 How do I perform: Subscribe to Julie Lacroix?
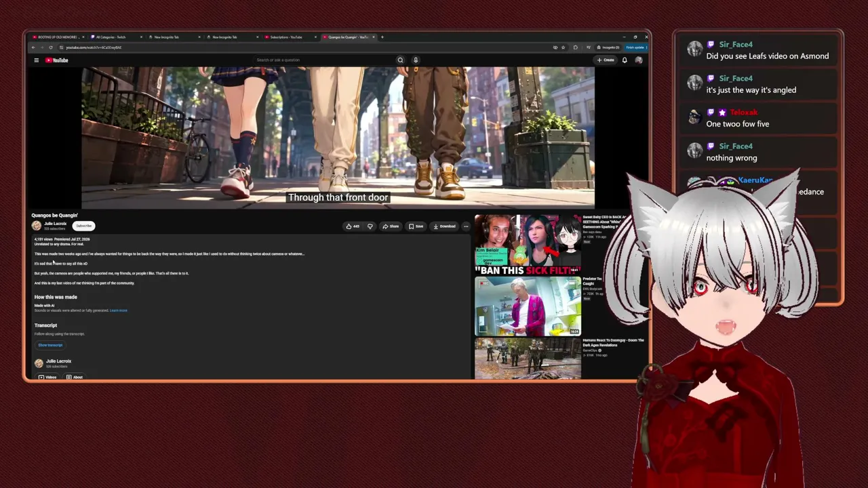84,226
